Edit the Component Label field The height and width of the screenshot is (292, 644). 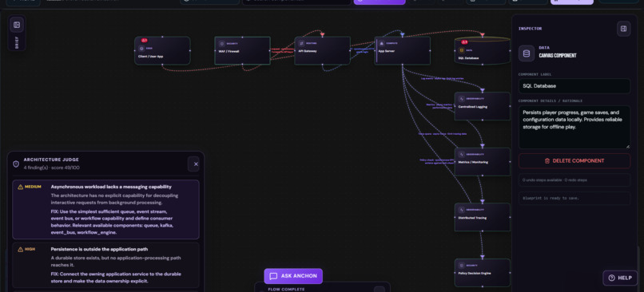point(574,86)
